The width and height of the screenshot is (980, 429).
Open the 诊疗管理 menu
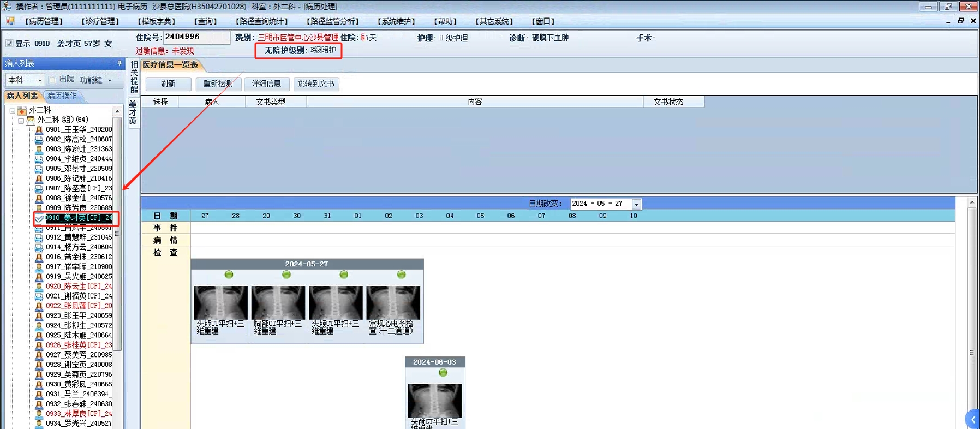pyautogui.click(x=100, y=21)
